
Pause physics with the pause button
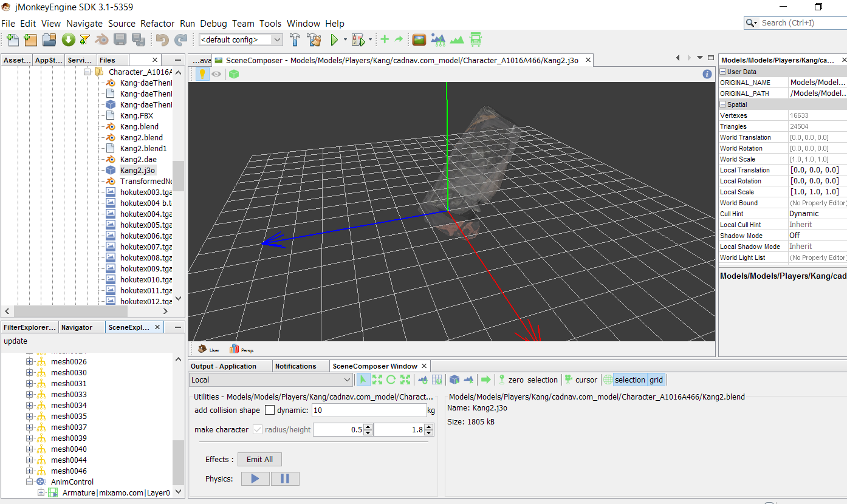tap(285, 478)
